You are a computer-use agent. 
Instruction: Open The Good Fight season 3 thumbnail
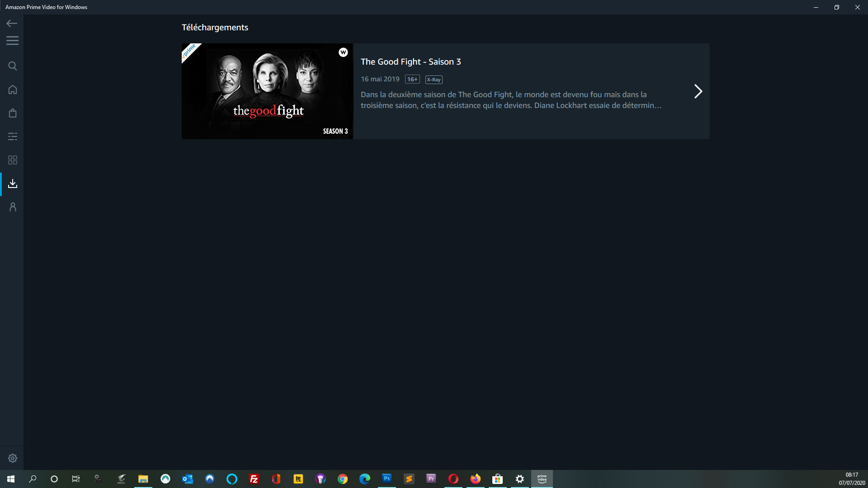click(267, 91)
